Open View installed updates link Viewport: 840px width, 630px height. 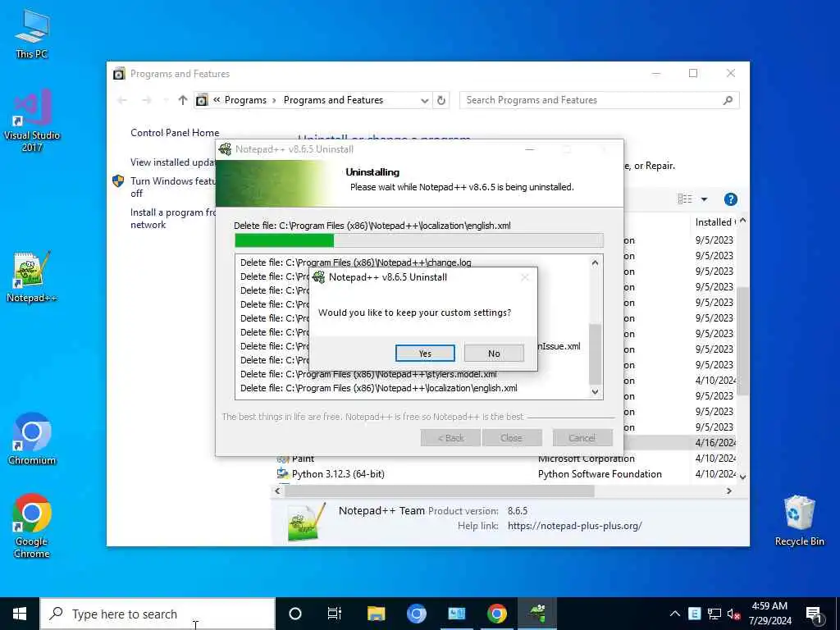click(172, 162)
